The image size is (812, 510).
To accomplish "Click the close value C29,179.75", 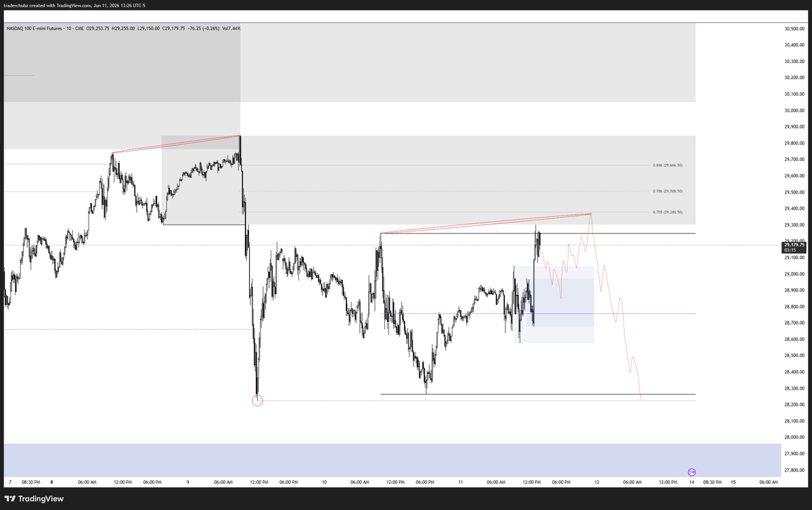I will pyautogui.click(x=173, y=28).
